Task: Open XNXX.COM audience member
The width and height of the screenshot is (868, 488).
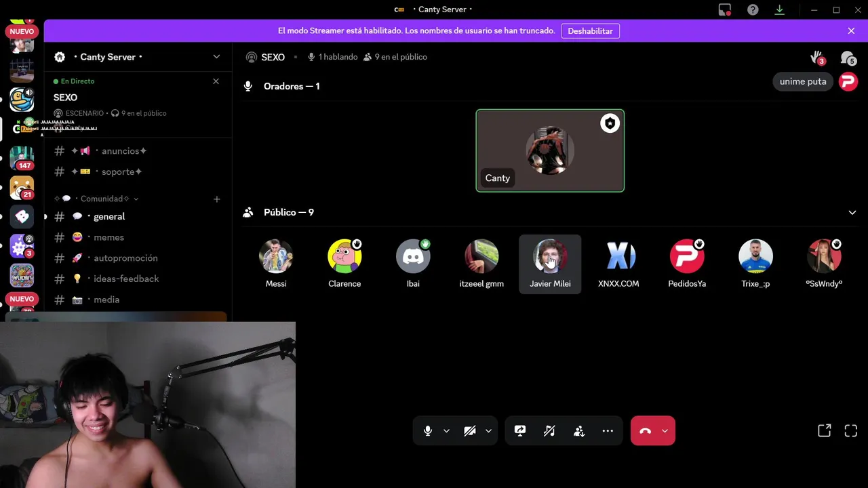Action: (x=618, y=264)
